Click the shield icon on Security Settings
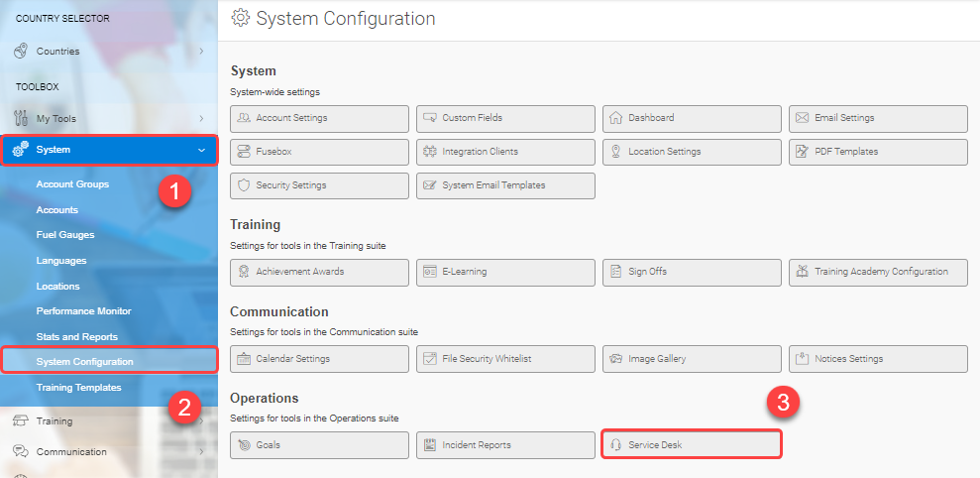Image resolution: width=980 pixels, height=478 pixels. (244, 185)
